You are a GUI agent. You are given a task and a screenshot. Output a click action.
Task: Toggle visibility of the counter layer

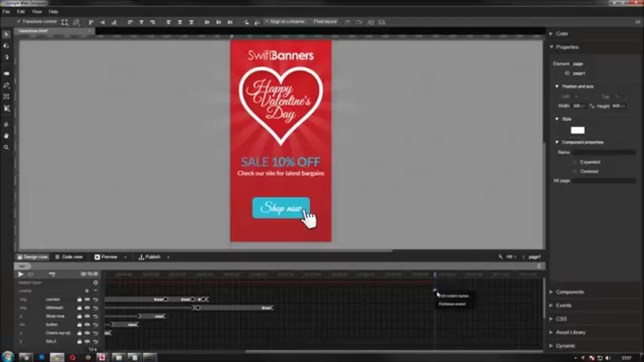tap(87, 299)
